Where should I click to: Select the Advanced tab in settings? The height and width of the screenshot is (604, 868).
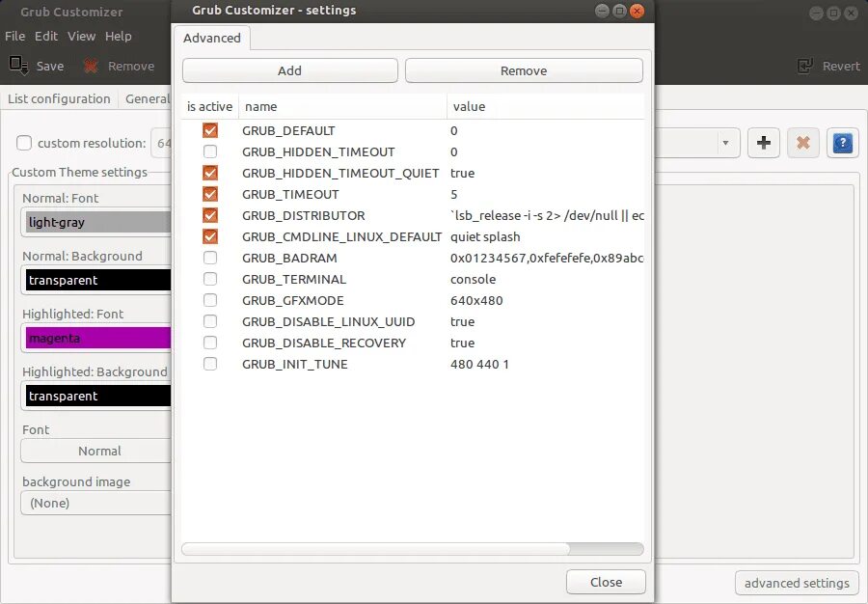pos(212,38)
